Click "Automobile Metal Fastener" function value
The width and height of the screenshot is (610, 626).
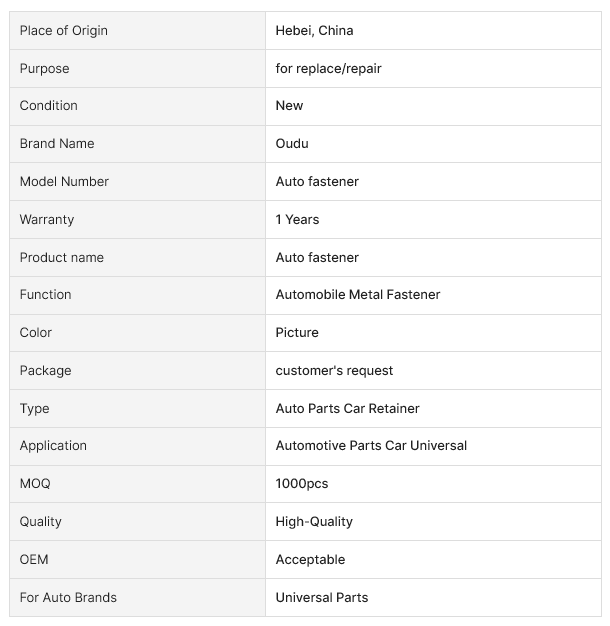[357, 294]
